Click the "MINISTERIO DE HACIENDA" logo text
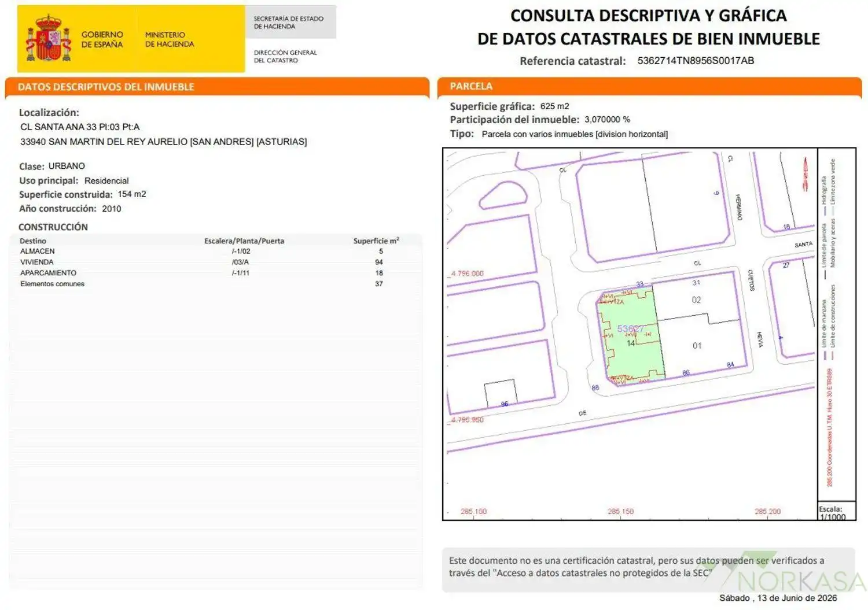The height and width of the screenshot is (610, 868). [x=170, y=39]
